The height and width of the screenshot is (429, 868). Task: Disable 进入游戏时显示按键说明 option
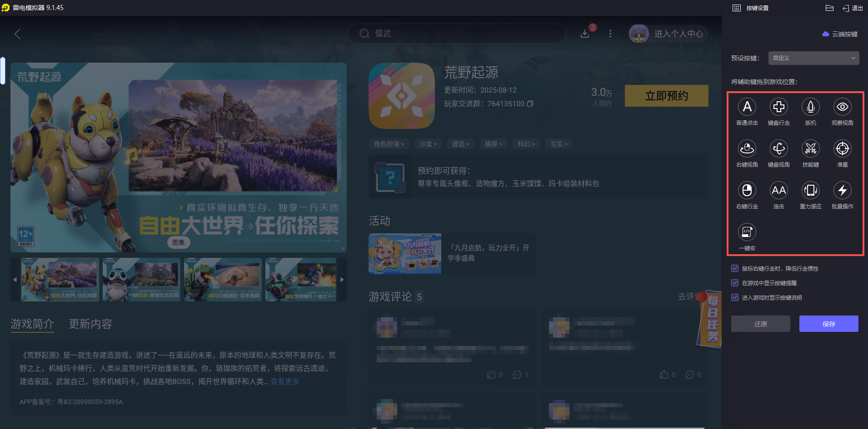[735, 297]
